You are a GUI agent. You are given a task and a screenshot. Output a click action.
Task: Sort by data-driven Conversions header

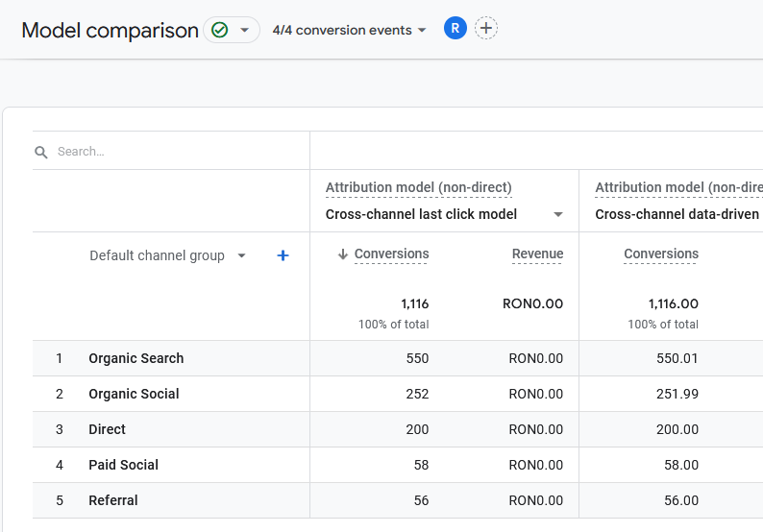click(x=661, y=254)
